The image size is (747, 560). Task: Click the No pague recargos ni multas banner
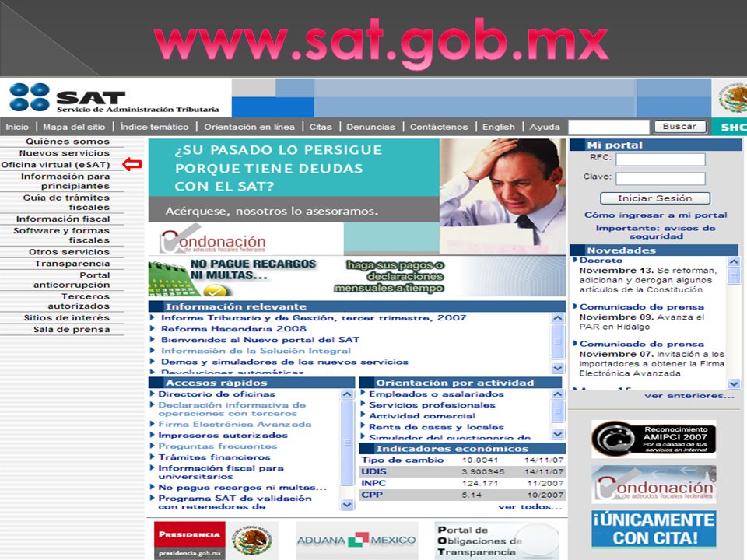tap(357, 275)
